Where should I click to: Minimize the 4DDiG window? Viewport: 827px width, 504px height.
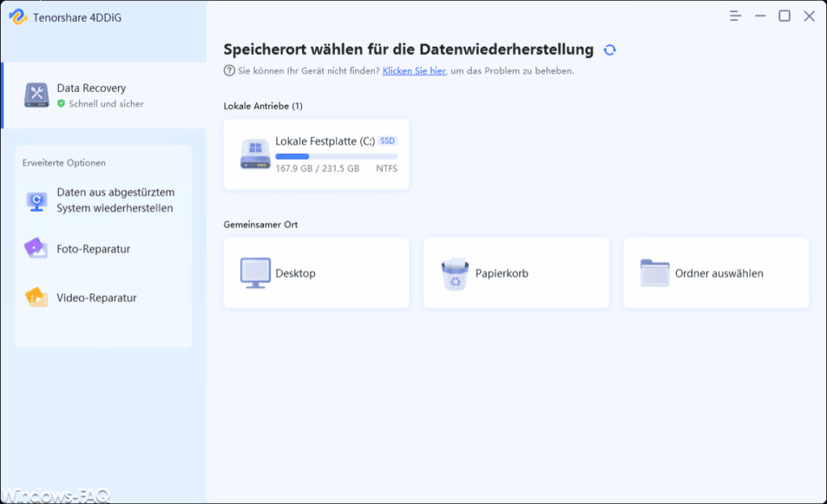tap(760, 16)
